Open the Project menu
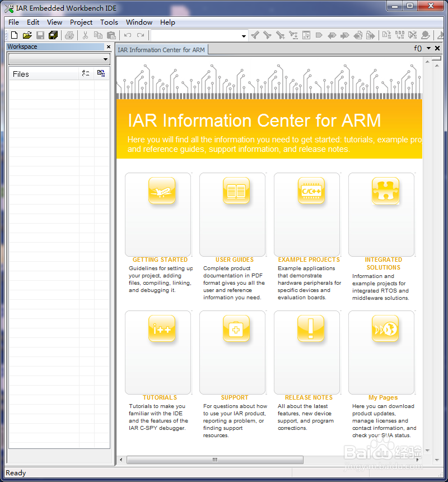This screenshot has width=448, height=482. tap(81, 22)
